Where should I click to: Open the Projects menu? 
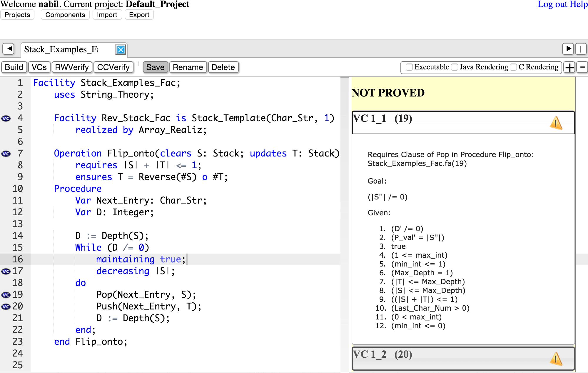17,15
